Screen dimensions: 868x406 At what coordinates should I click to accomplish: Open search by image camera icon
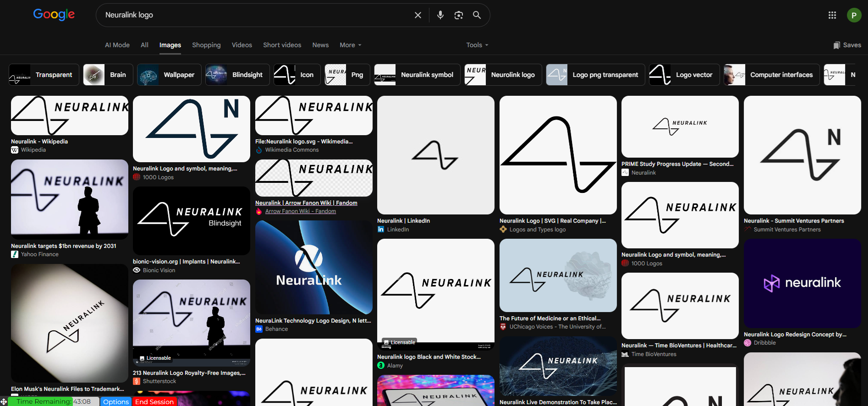pos(459,15)
